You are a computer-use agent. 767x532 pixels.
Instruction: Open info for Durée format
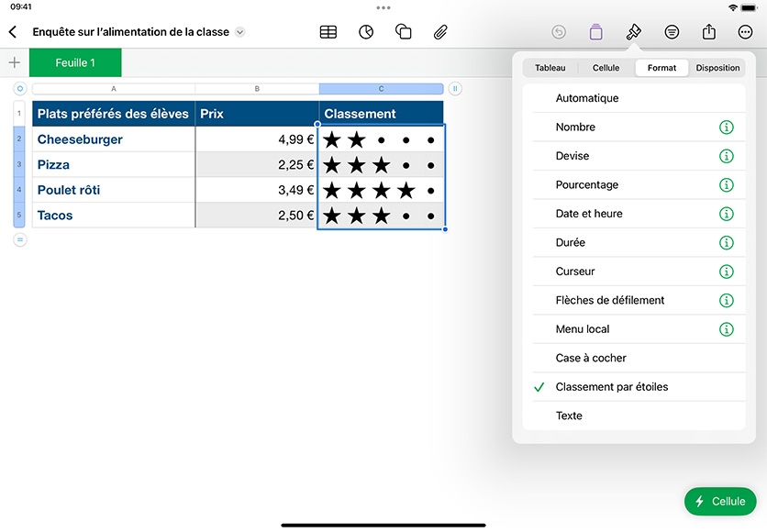pos(727,242)
